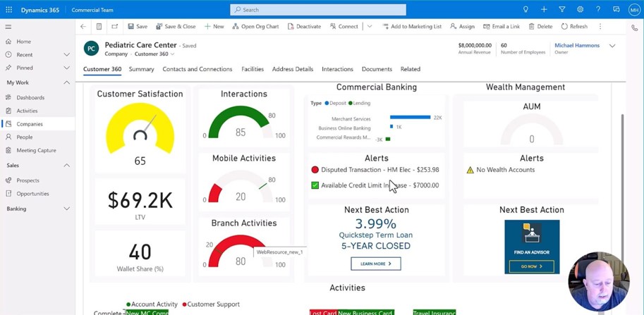Click the help question mark icon
The width and height of the screenshot is (644, 315).
point(598,9)
